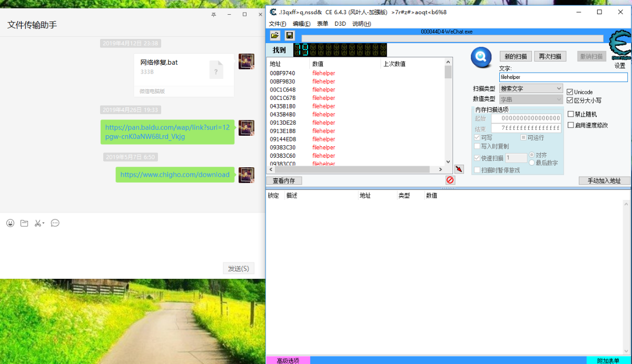Open the pan.baidu.com link in chat
The height and width of the screenshot is (364, 632).
(167, 132)
